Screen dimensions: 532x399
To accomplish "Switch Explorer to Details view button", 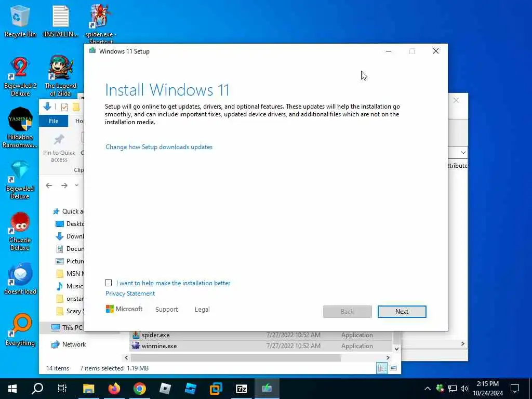I will [x=382, y=368].
